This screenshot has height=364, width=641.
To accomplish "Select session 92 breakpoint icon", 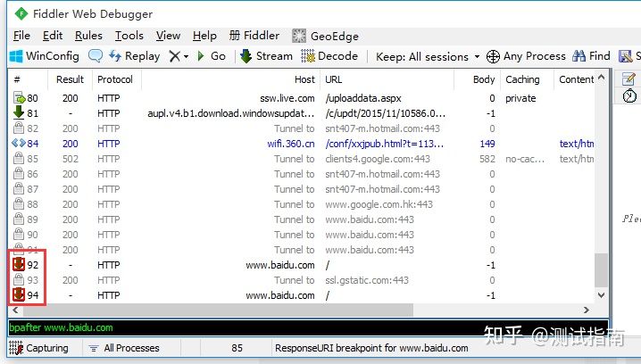I will pyautogui.click(x=19, y=264).
